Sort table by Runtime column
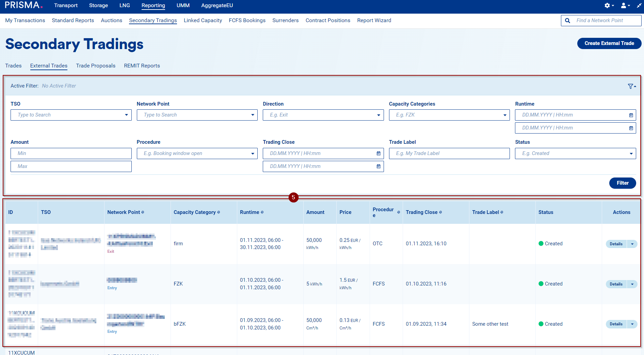Image resolution: width=644 pixels, height=355 pixels. click(262, 212)
